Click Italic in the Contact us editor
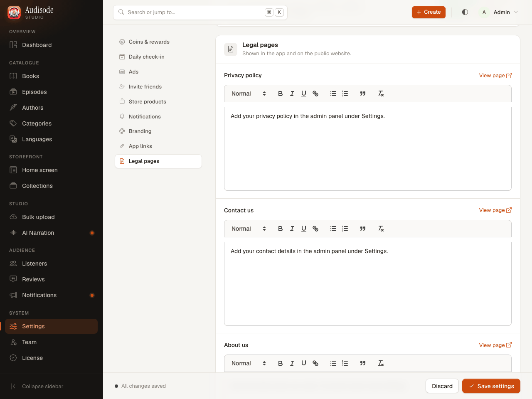This screenshot has width=532, height=399. coord(292,229)
